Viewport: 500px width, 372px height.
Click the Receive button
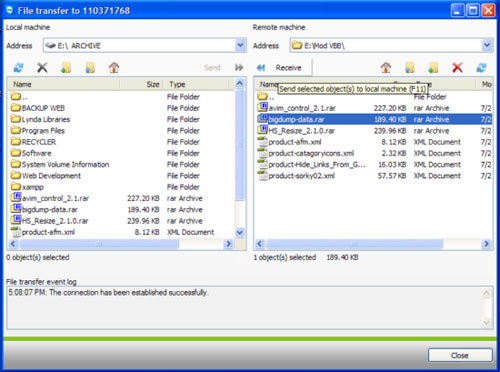point(288,68)
